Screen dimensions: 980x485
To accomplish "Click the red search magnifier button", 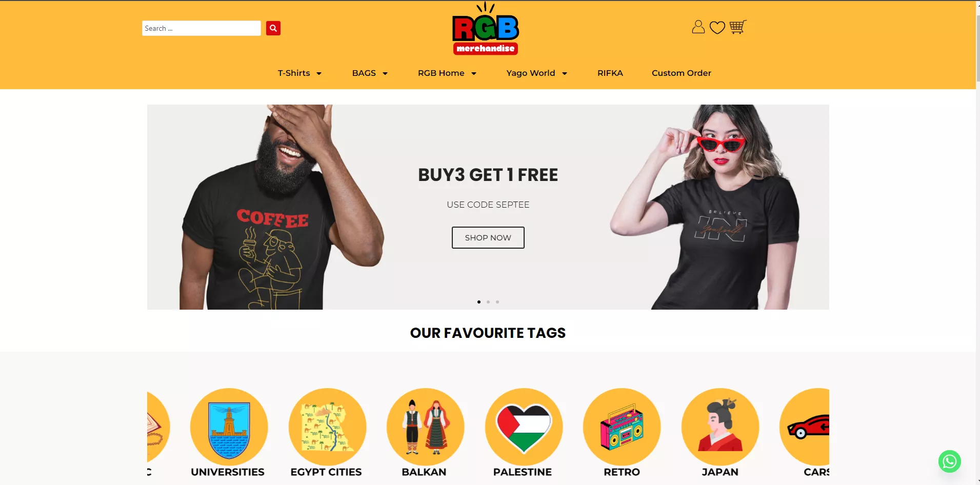I will (x=273, y=28).
